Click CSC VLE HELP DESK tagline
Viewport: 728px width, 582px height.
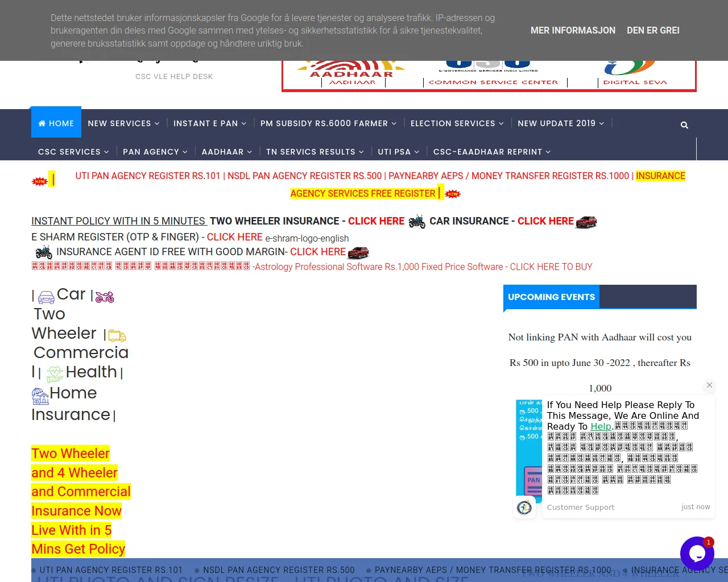174,77
